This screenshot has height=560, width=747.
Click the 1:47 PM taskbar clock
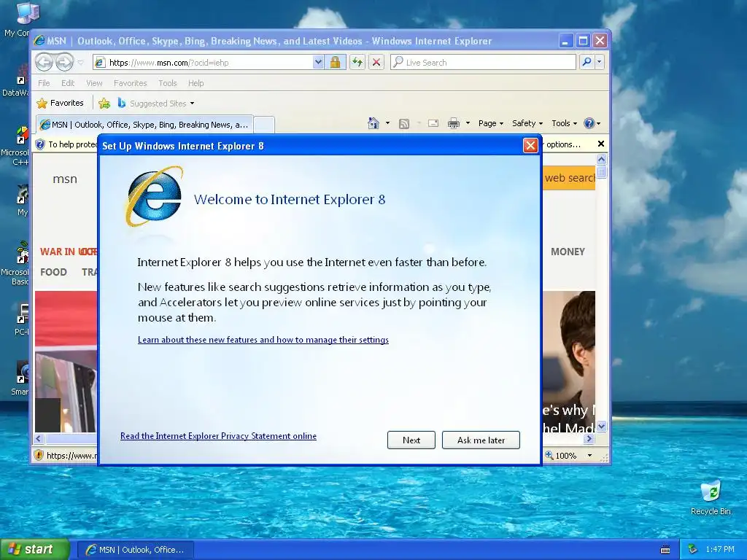[x=720, y=550]
